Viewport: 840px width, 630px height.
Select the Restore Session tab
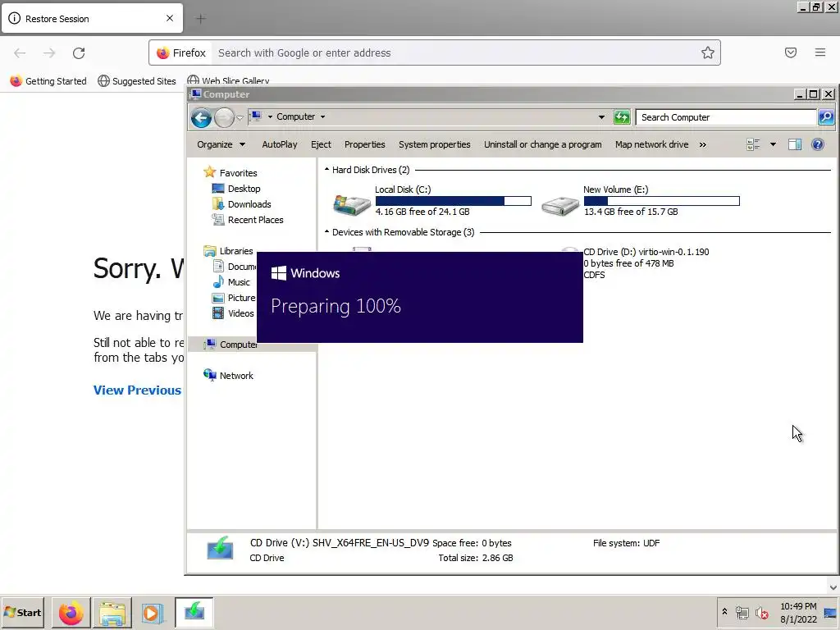(92, 18)
